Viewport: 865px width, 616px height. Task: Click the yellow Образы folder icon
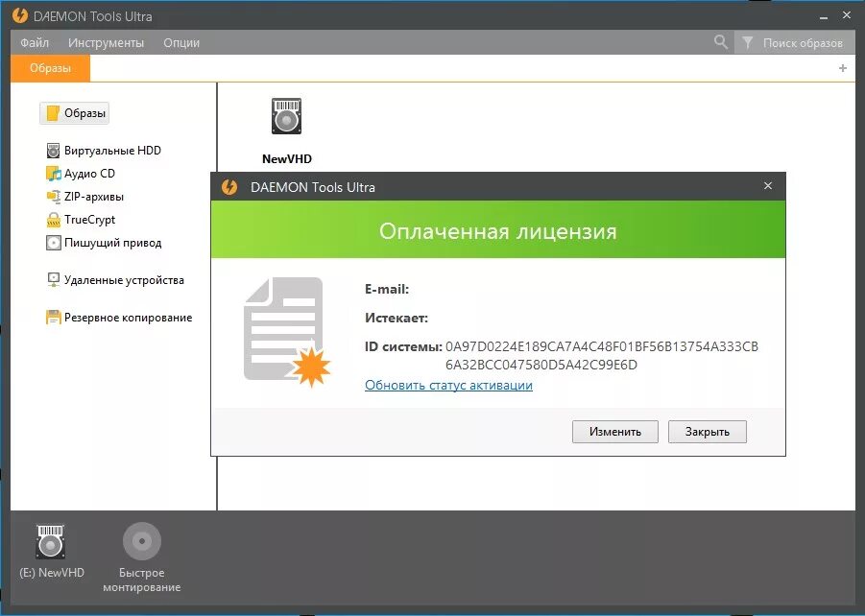click(53, 113)
